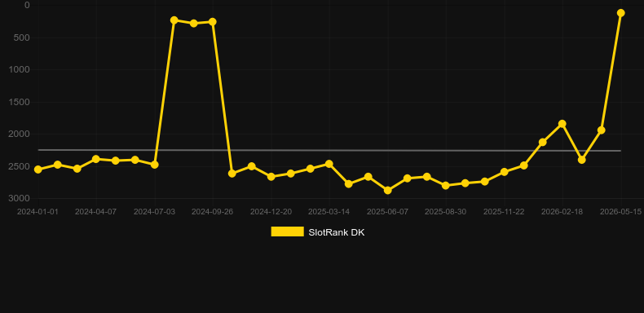
Task: Select the data point at 2024-01-01
Action: 38,170
